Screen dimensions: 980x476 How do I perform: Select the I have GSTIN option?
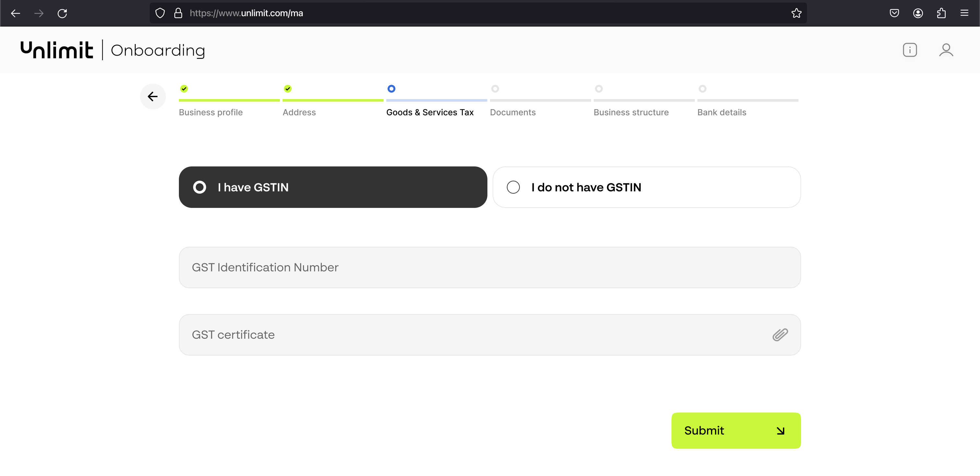tap(333, 187)
